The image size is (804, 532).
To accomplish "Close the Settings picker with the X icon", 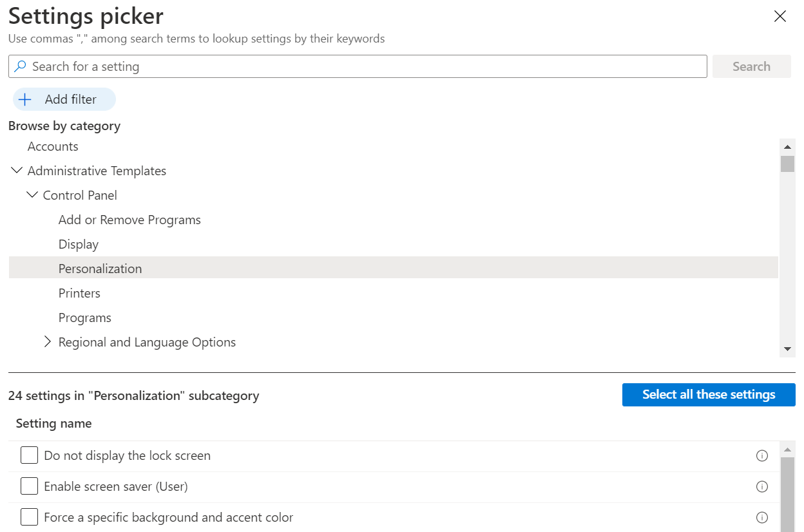I will [x=780, y=17].
